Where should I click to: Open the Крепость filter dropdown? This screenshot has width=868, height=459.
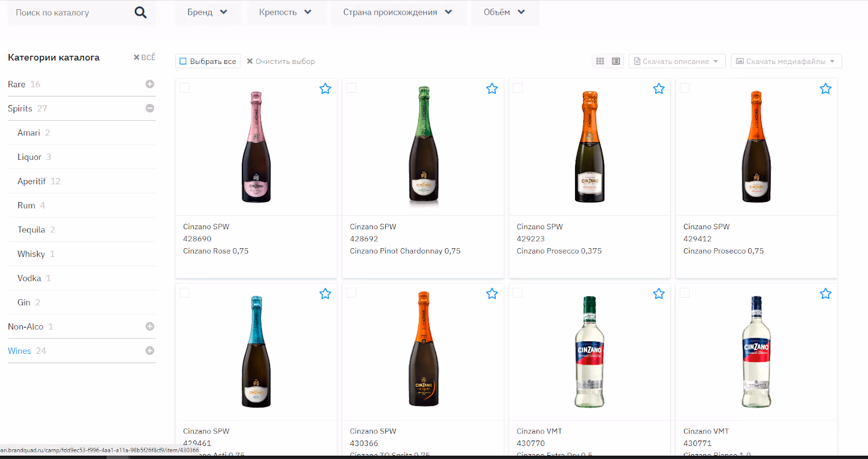[x=285, y=12]
